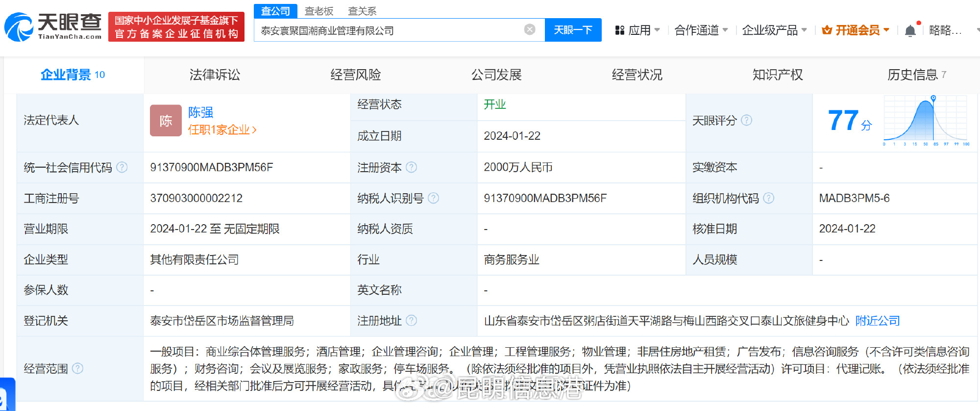View help for 经营范围
Screen dimensions: 980x411
coord(78,368)
